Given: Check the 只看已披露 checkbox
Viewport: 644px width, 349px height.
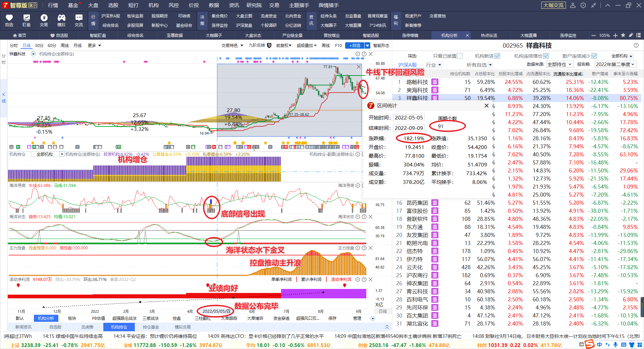Looking at the screenshot, I should 460,56.
